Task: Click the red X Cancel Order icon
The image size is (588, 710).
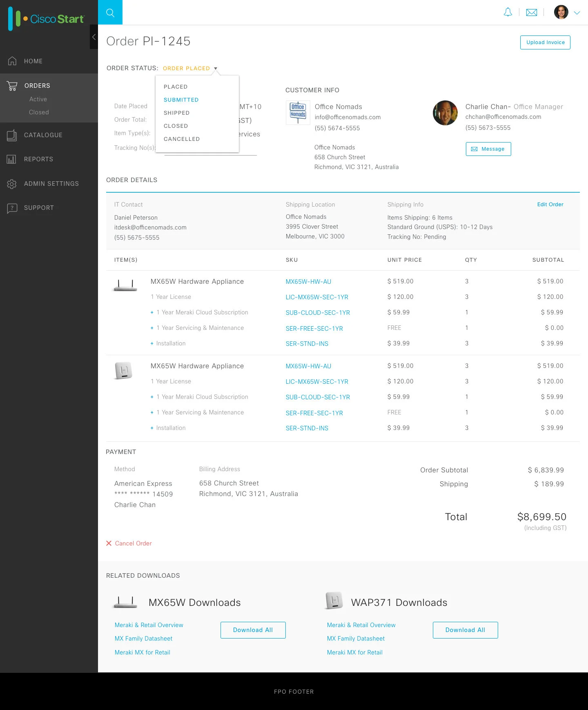Action: (109, 543)
